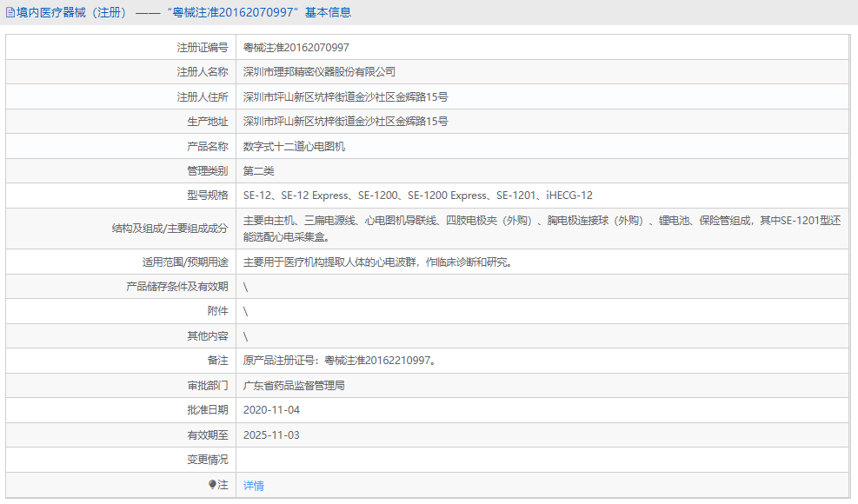The image size is (858, 504).
Task: Click the 生产地址 label
Action: pyautogui.click(x=208, y=122)
